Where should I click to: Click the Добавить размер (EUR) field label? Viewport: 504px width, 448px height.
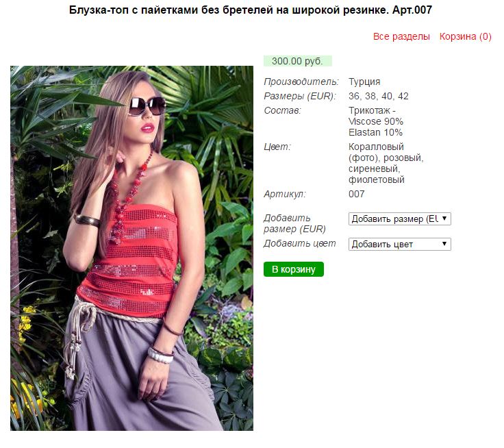click(x=294, y=223)
